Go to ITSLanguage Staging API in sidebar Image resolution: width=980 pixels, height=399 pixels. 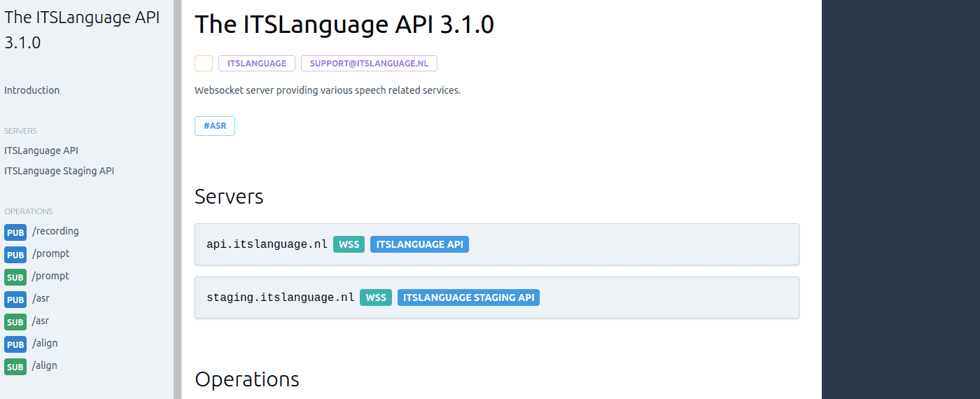coord(59,171)
